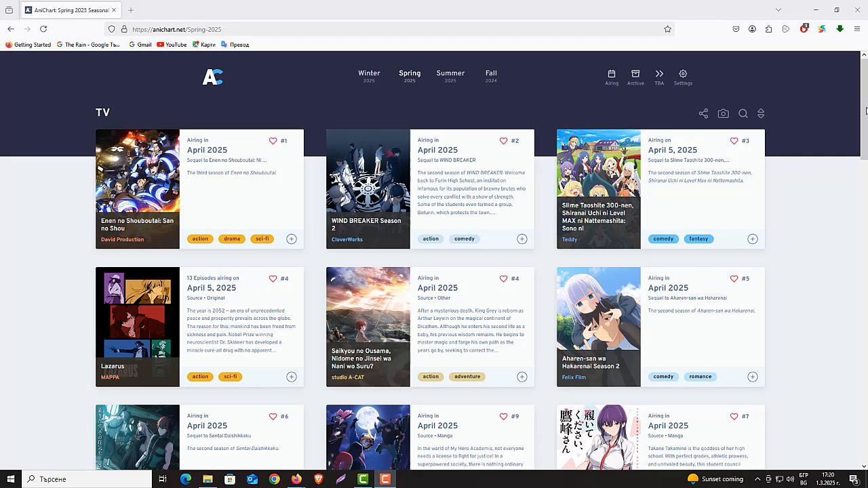Expand plus button on Enen no Shouboutai card
The image size is (868, 488).
[x=292, y=239]
